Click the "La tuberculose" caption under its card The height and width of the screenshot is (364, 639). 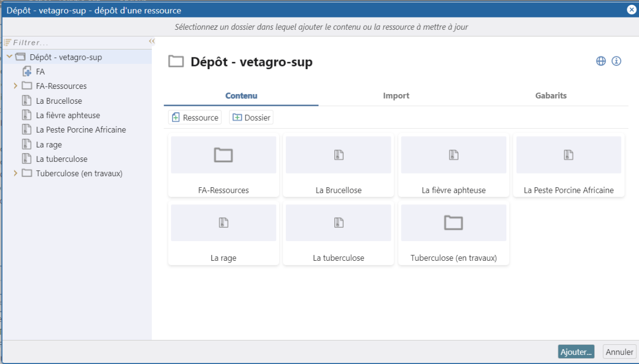click(x=339, y=258)
